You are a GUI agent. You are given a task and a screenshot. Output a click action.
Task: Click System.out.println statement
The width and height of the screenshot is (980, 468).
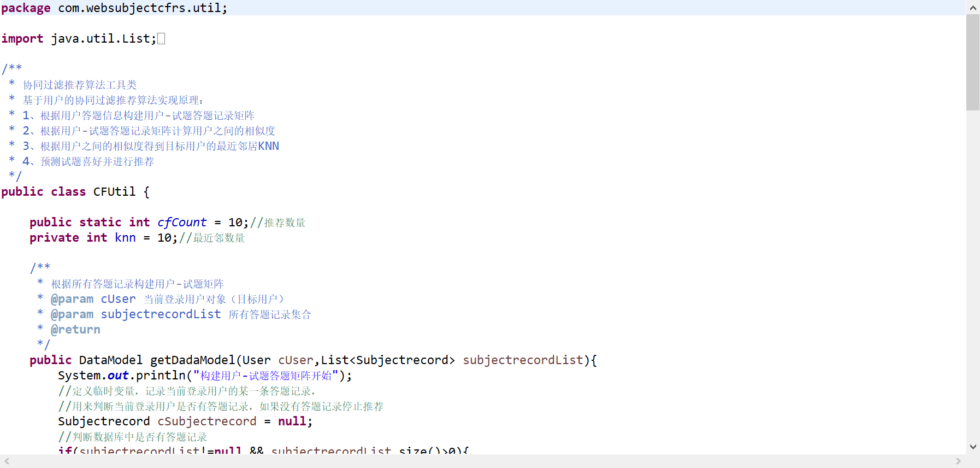[x=205, y=376]
